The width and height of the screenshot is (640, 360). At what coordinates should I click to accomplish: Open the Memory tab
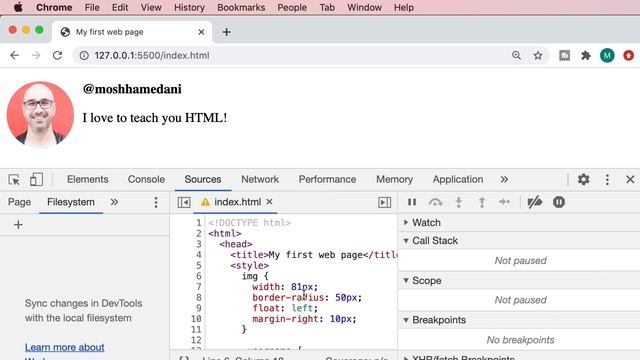coord(394,180)
